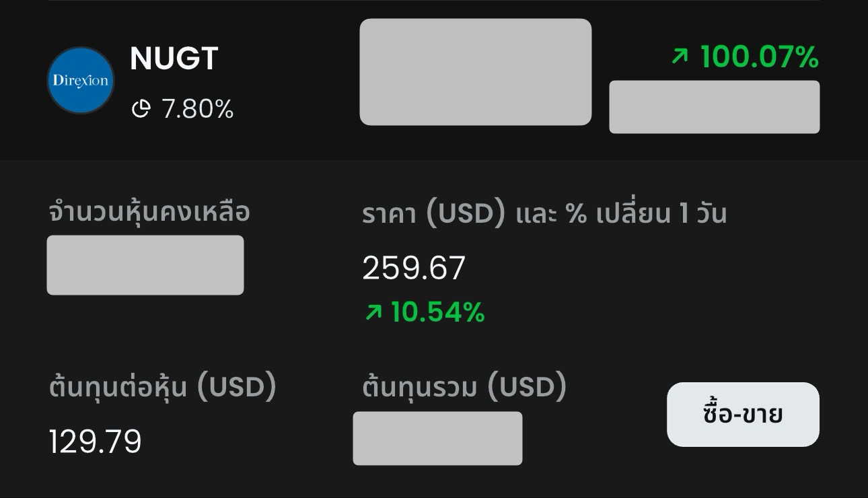Select the NUGT ticker symbol
868x498 pixels.
pyautogui.click(x=174, y=59)
